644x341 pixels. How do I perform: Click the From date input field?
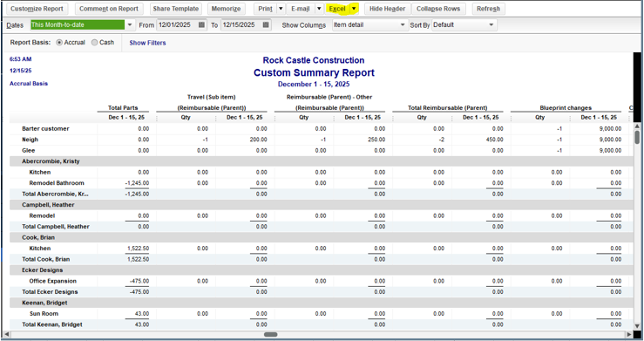[177, 24]
